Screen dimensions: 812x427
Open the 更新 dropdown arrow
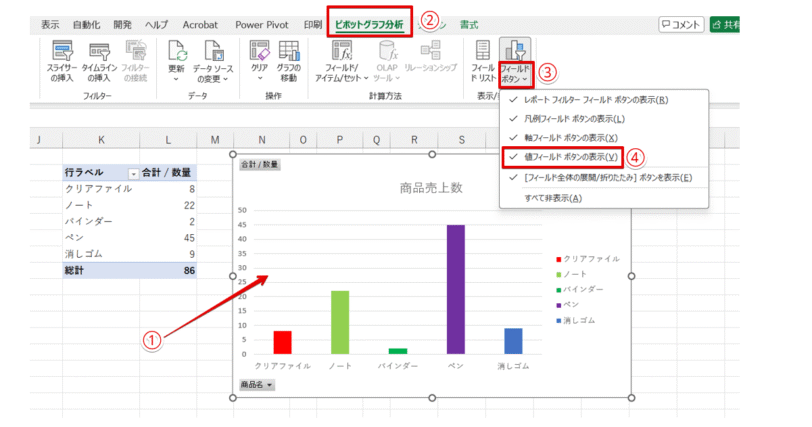pyautogui.click(x=176, y=79)
